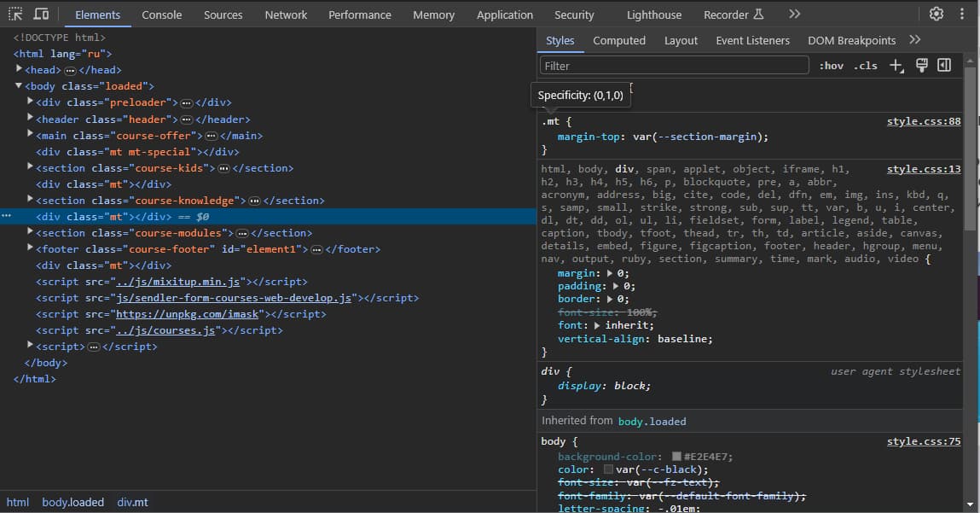This screenshot has height=513, width=980.
Task: Click the new style rule plus icon
Action: [896, 66]
